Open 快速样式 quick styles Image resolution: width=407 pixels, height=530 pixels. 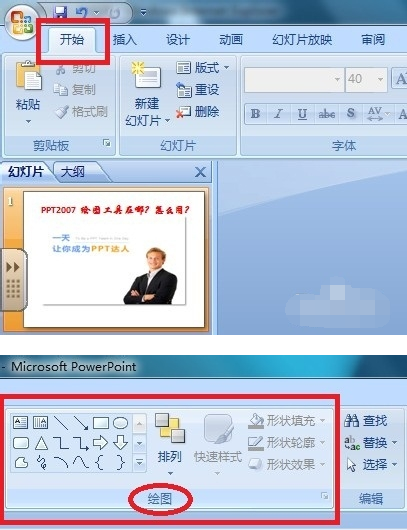click(x=218, y=444)
